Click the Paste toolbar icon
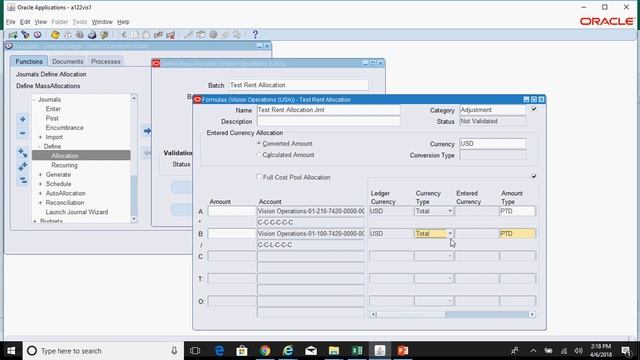The height and width of the screenshot is (360, 640). pos(146,35)
